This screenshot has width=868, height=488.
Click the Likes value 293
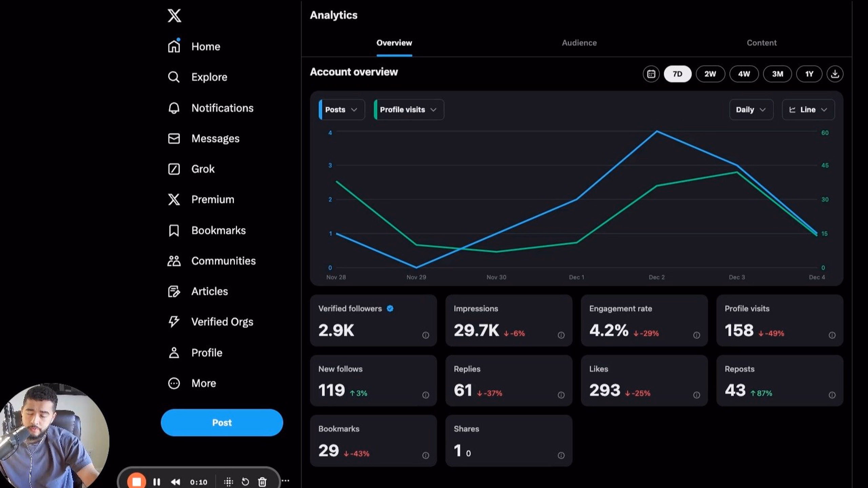tap(605, 390)
